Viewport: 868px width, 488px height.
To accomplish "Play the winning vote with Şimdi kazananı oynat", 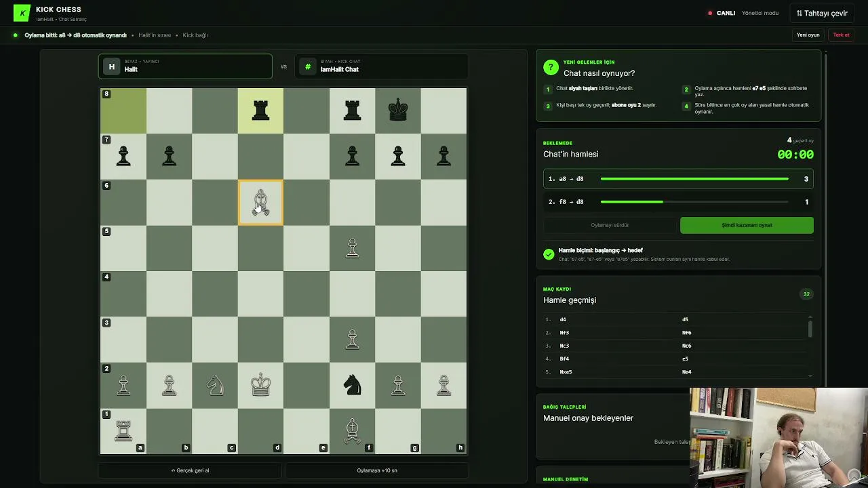I will (747, 225).
